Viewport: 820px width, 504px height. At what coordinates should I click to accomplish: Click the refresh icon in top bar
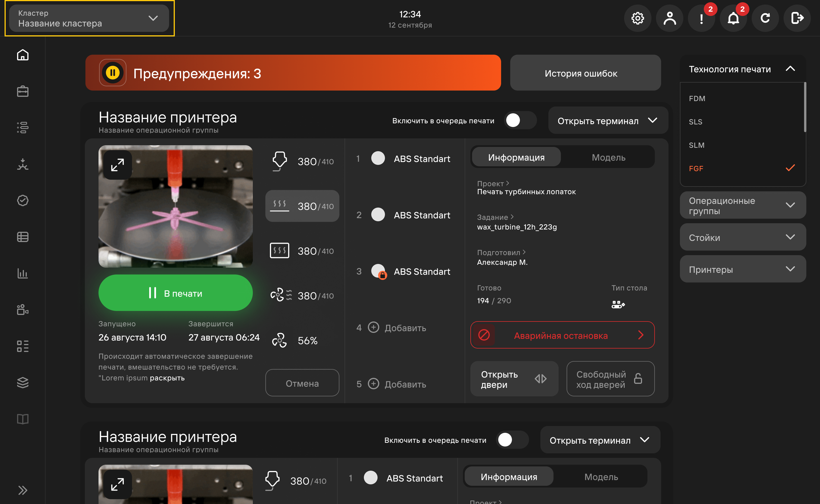[x=765, y=18]
